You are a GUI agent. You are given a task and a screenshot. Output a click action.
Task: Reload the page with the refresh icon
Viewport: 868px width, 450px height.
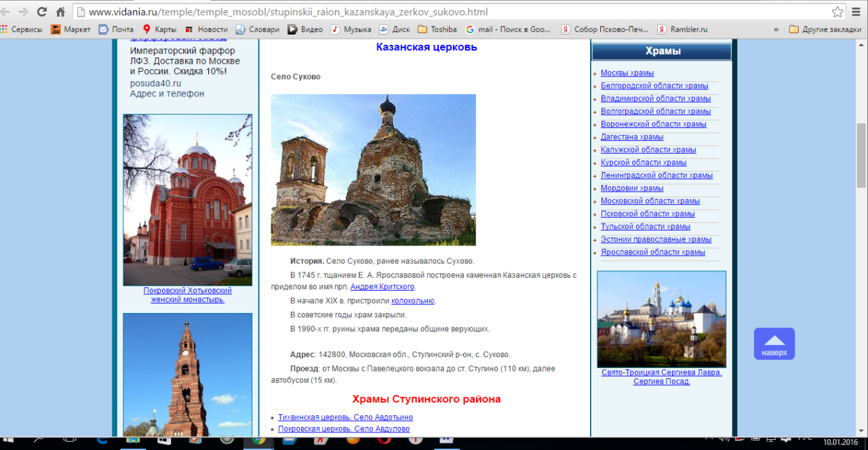click(42, 12)
